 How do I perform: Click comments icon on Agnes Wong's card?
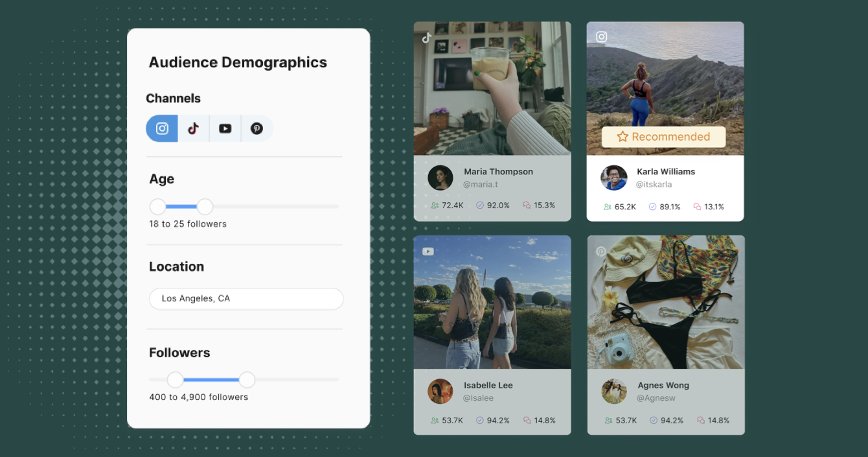tap(701, 421)
